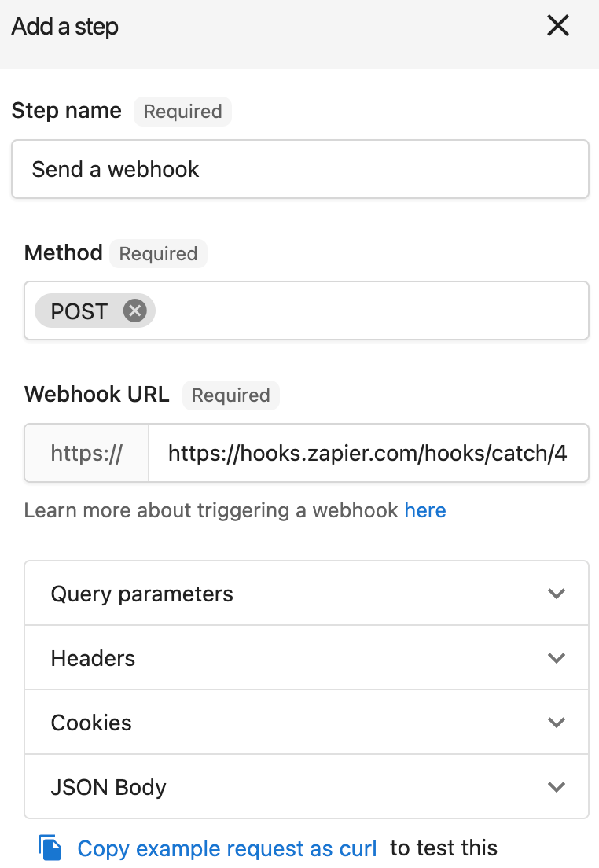Image resolution: width=599 pixels, height=868 pixels.
Task: Expand the Cookies chevron arrow
Action: 556,723
